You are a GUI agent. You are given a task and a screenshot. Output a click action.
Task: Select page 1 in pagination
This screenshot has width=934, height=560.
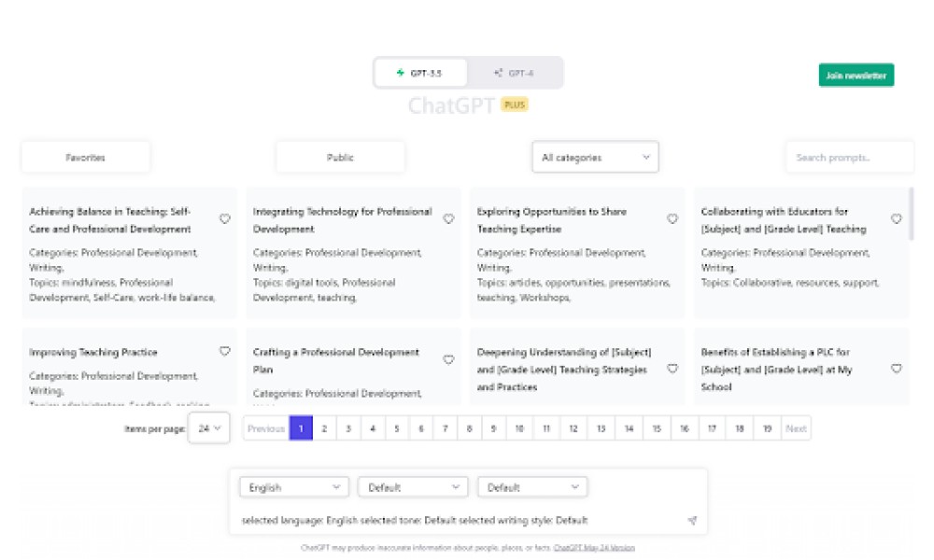click(x=301, y=428)
